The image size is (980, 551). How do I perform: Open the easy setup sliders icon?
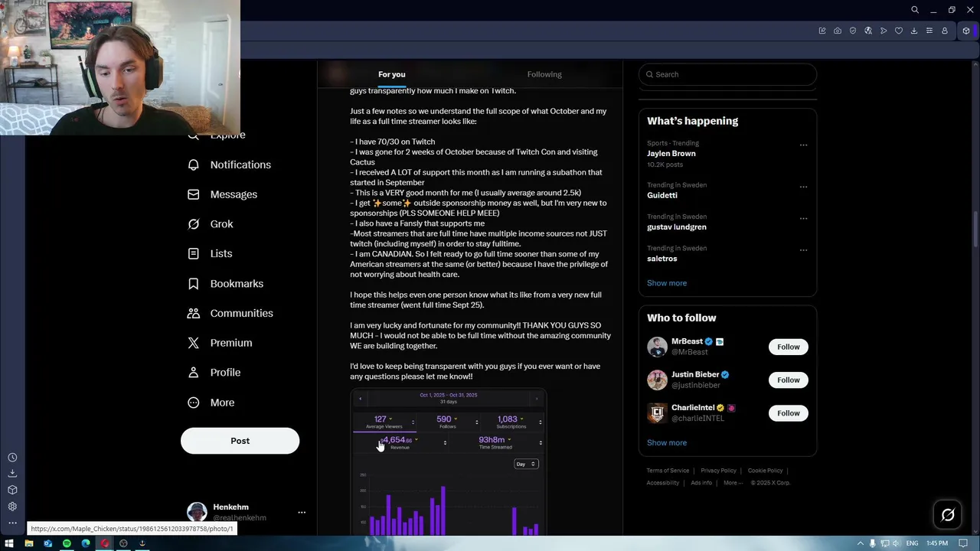929,31
